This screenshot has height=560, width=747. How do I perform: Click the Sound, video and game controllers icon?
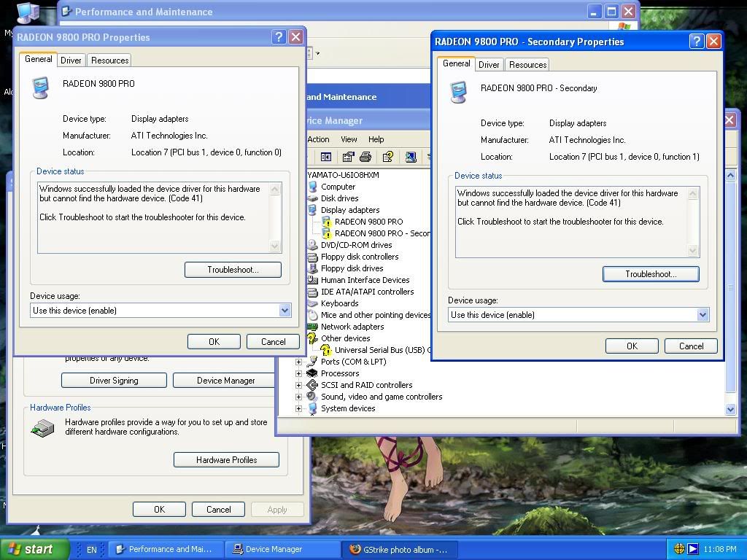tap(312, 397)
